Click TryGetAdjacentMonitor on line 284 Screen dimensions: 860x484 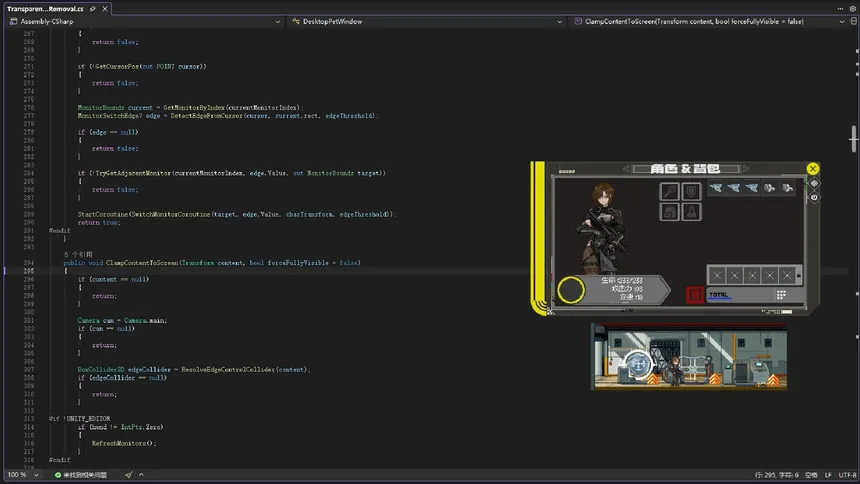(133, 173)
